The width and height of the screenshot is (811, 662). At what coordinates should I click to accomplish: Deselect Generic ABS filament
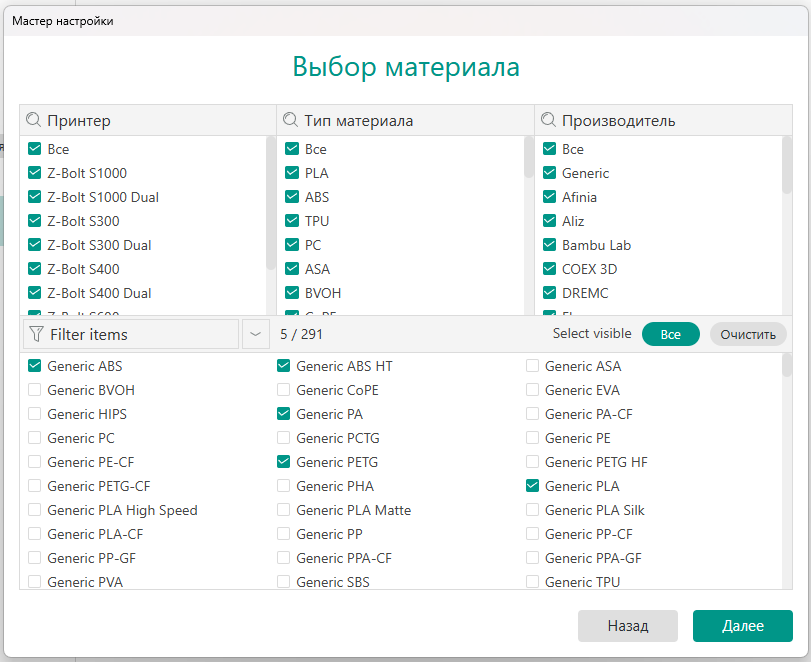tap(34, 366)
